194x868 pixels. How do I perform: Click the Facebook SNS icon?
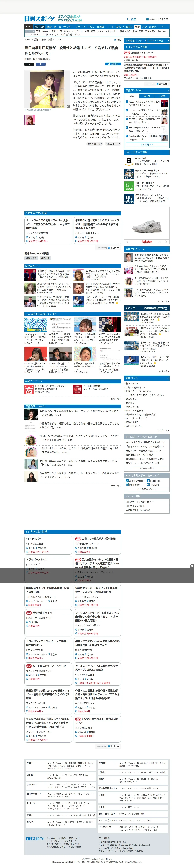[x=148, y=481]
